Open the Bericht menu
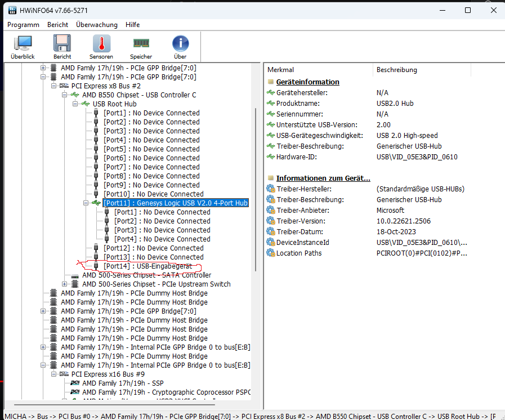Screen dimensions: 505x420 57,25
